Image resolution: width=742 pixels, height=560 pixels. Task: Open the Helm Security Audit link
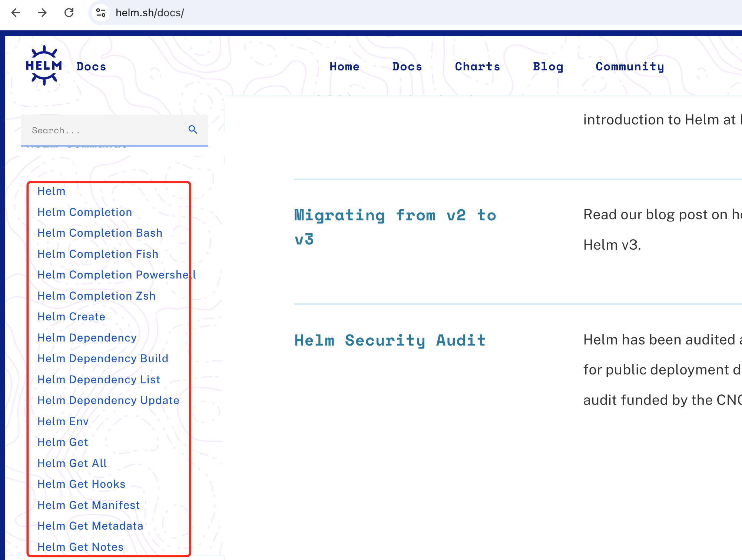pyautogui.click(x=390, y=340)
